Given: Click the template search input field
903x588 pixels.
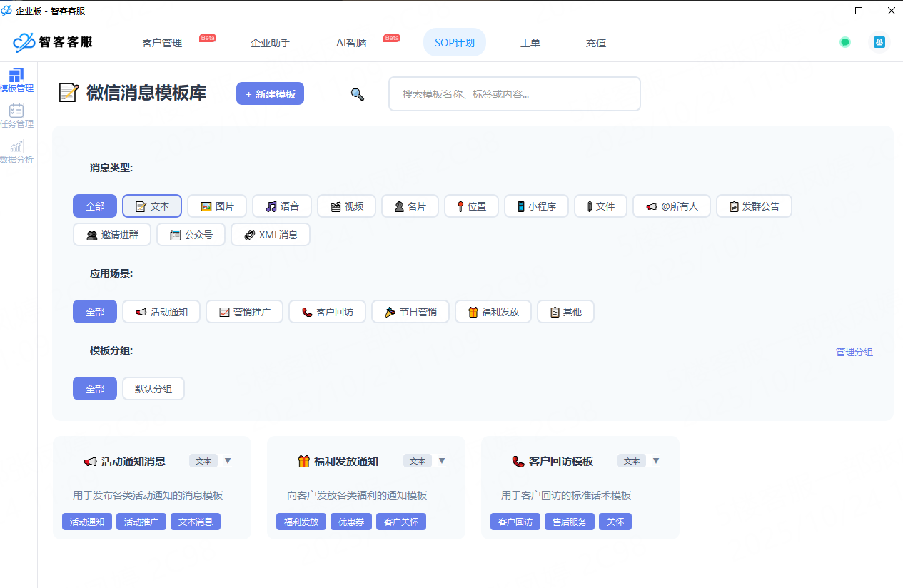Looking at the screenshot, I should (x=514, y=93).
